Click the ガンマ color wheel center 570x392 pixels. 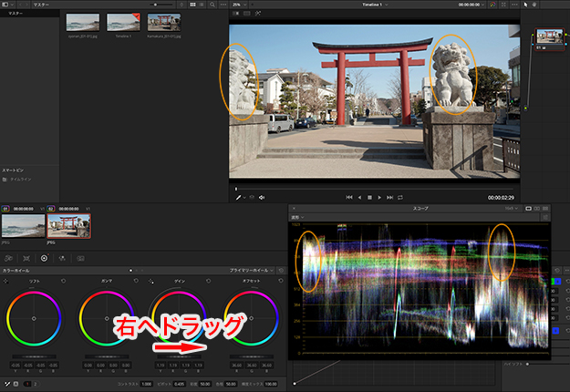(106, 317)
